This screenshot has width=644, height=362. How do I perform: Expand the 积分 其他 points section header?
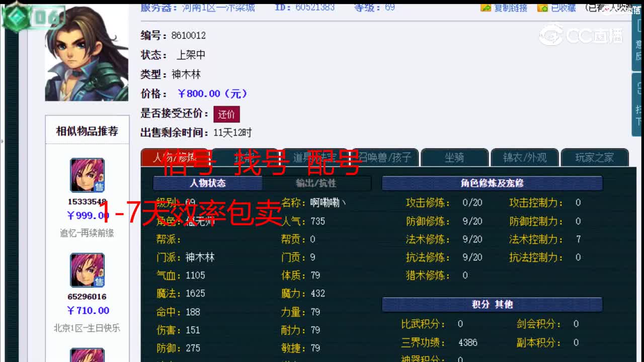492,304
